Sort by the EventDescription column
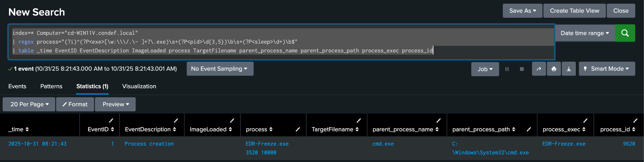Screen dimensions: 644x162 point(150,129)
